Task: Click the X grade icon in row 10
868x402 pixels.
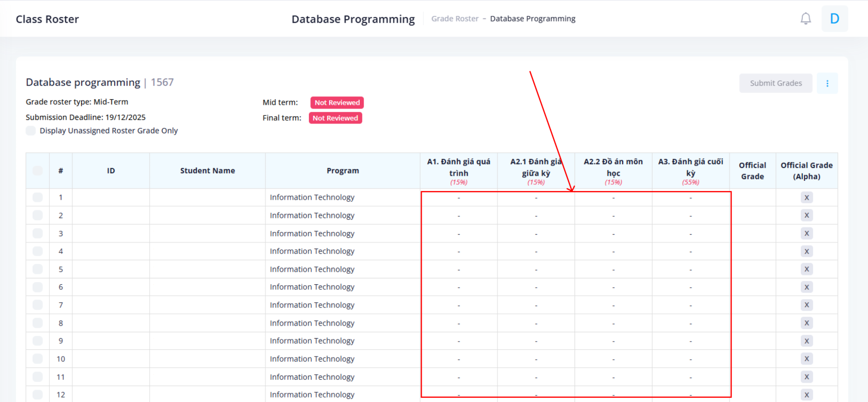Action: coord(806,359)
